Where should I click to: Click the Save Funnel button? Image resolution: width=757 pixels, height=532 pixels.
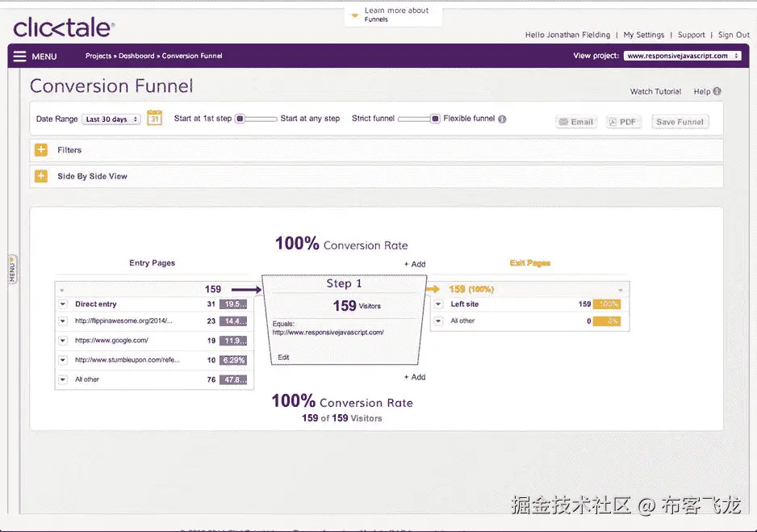pyautogui.click(x=680, y=122)
